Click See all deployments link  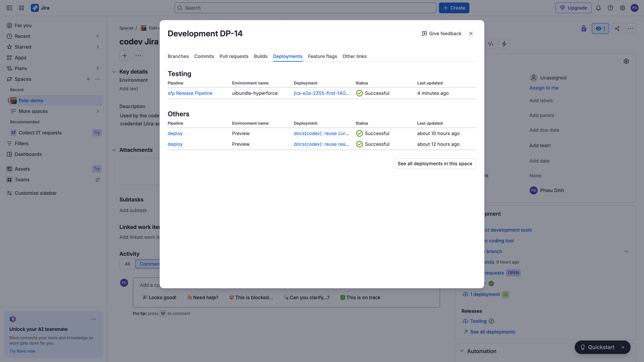point(493,332)
